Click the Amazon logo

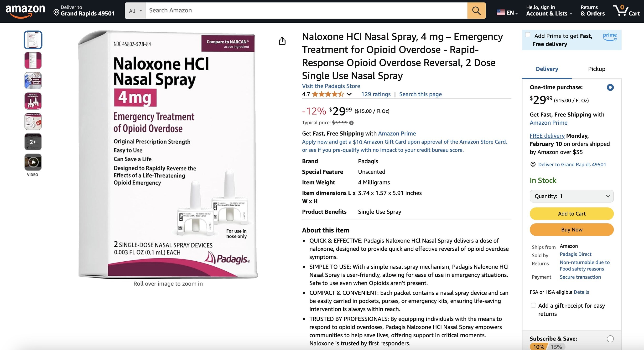pos(25,11)
